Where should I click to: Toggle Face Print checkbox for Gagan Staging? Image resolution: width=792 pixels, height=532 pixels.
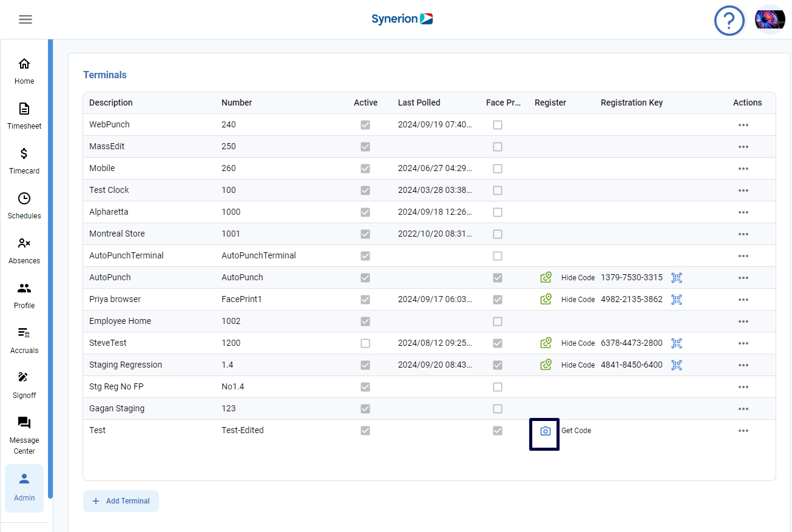click(498, 409)
